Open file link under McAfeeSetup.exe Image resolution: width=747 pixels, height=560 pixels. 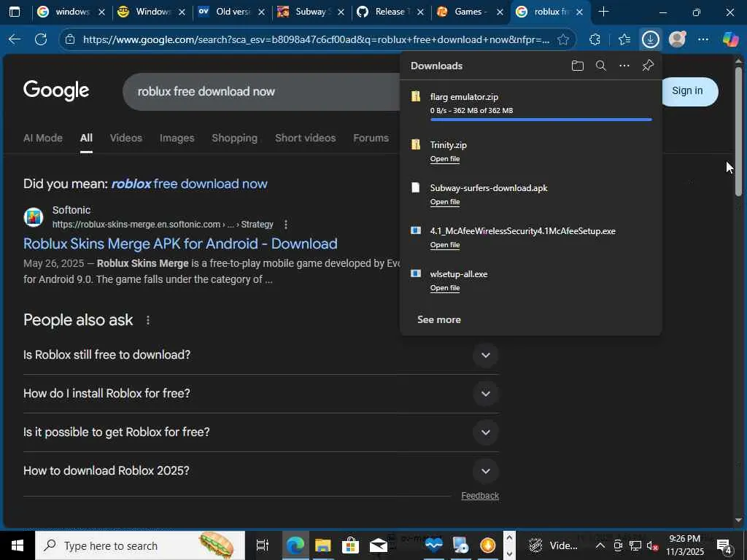[x=444, y=245]
